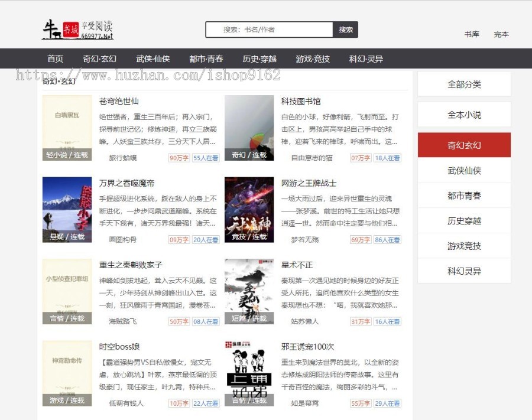The image size is (532, 420).
Task: Open cover thumbnail of 苍穹绝世仙
Action: (67, 128)
